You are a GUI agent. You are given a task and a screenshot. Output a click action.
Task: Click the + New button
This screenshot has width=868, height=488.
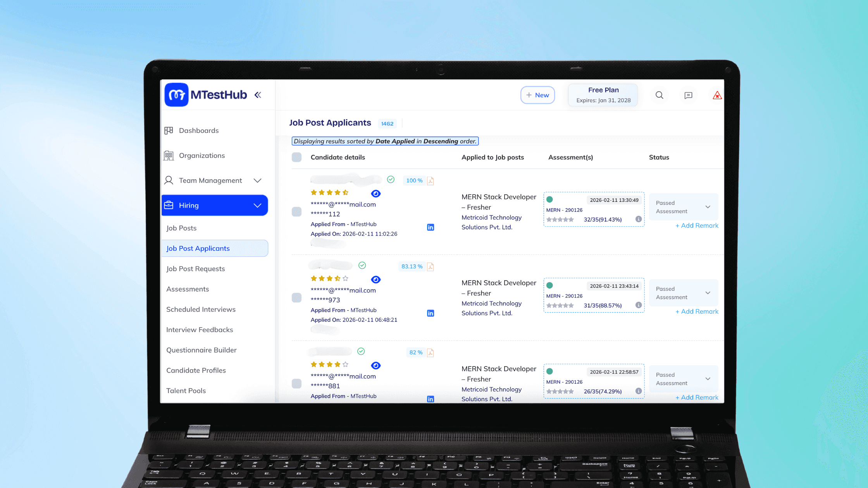[x=537, y=95]
